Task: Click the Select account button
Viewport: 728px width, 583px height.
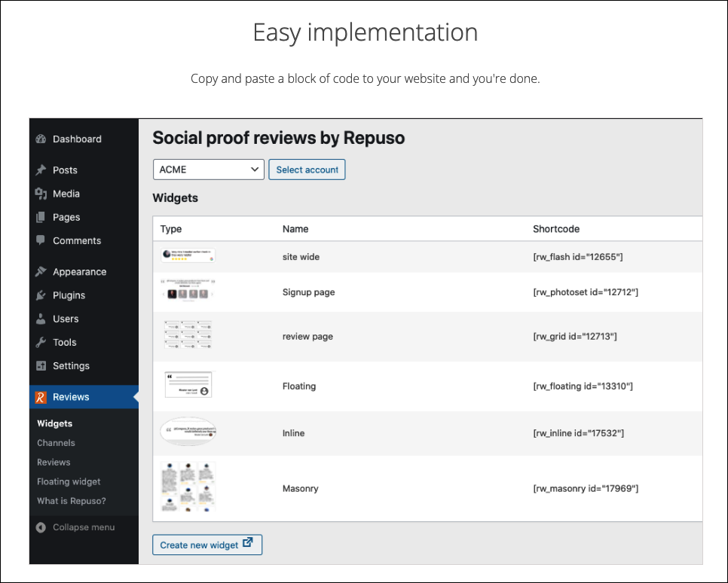Action: pos(307,169)
